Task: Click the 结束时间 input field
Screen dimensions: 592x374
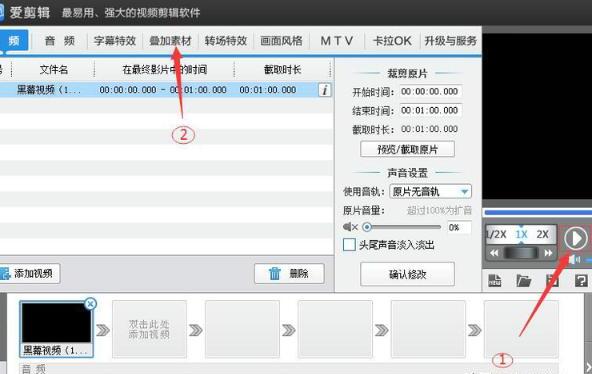Action: (x=430, y=110)
